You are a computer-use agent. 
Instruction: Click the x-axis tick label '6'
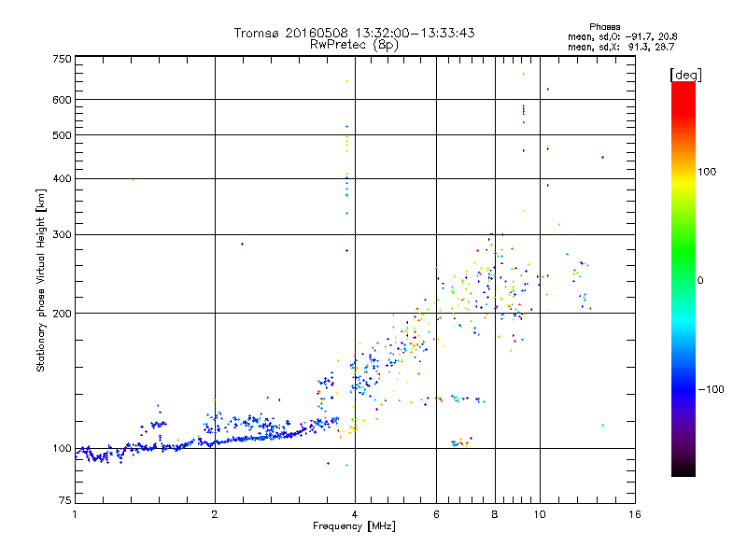click(436, 514)
